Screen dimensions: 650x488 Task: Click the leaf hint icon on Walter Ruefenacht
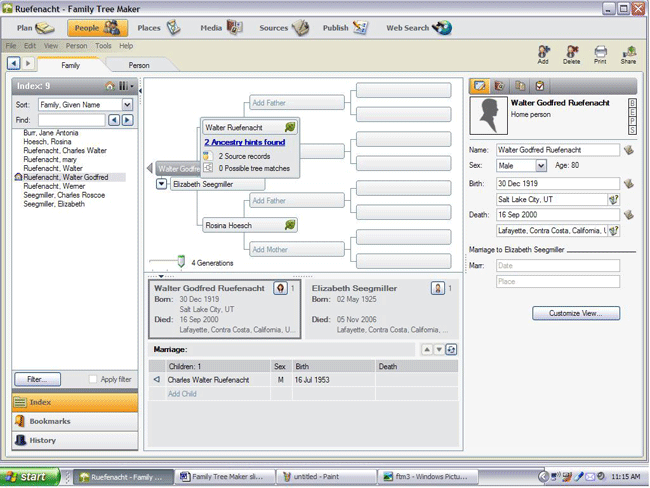coord(290,127)
